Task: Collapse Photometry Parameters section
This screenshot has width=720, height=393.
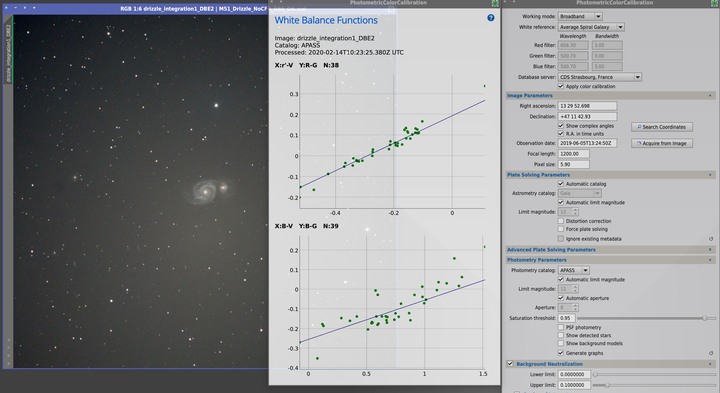Action: pyautogui.click(x=710, y=260)
